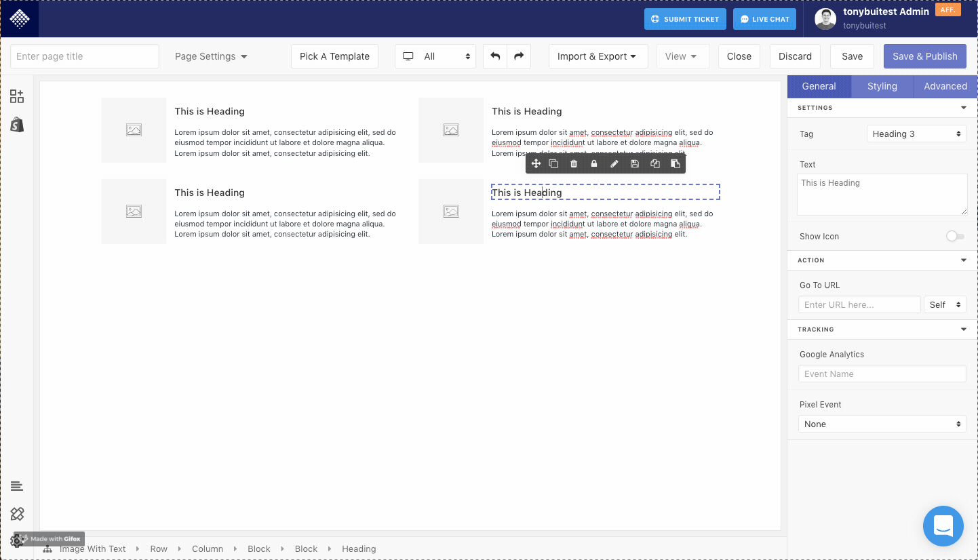The width and height of the screenshot is (978, 560).
Task: Click the Go To URL input
Action: point(859,305)
